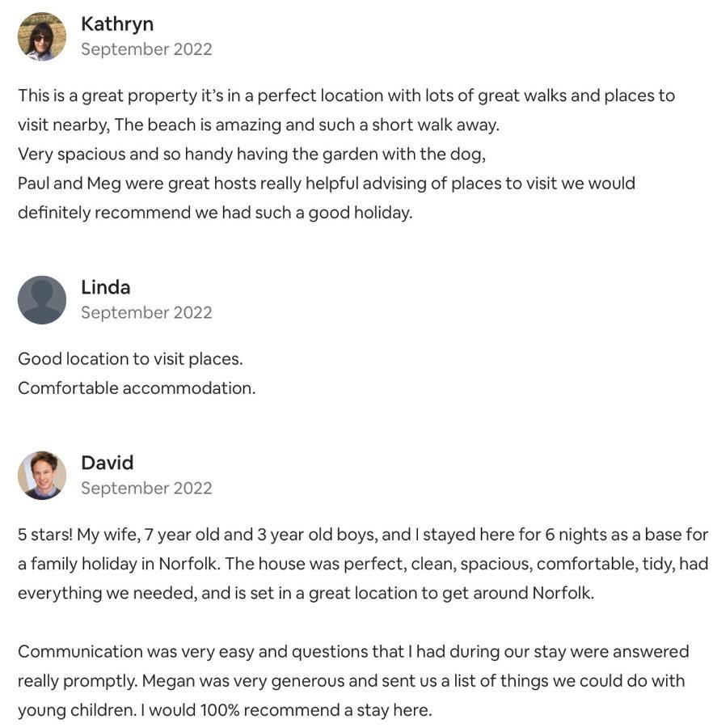The height and width of the screenshot is (728, 713).
Task: Click the September 2022 date under Linda
Action: [x=146, y=312]
